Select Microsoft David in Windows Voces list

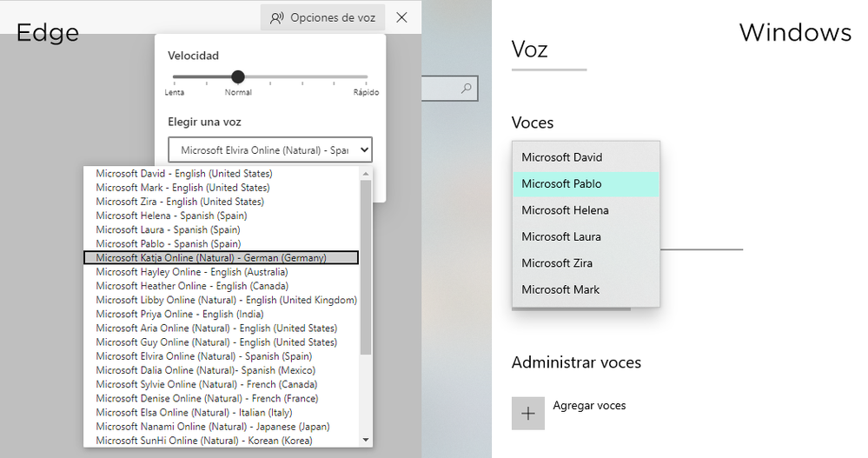[x=586, y=157]
